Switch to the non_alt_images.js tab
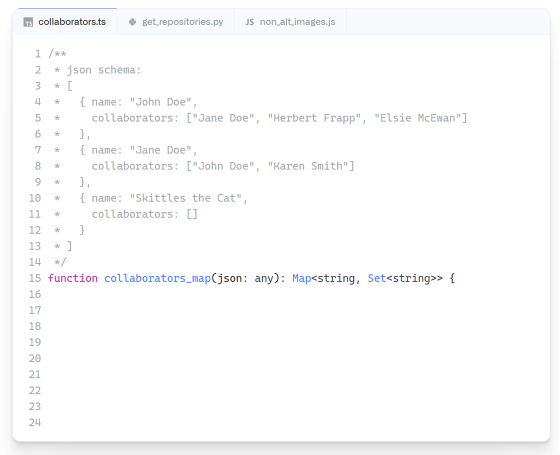This screenshot has height=455, width=560. (290, 22)
